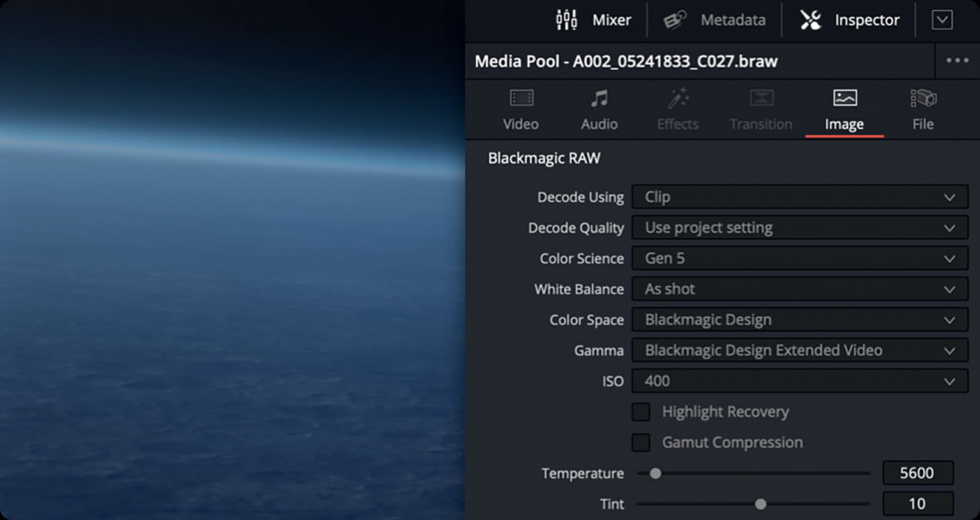The image size is (980, 520).
Task: Change the ISO 400 dropdown
Action: pyautogui.click(x=799, y=381)
